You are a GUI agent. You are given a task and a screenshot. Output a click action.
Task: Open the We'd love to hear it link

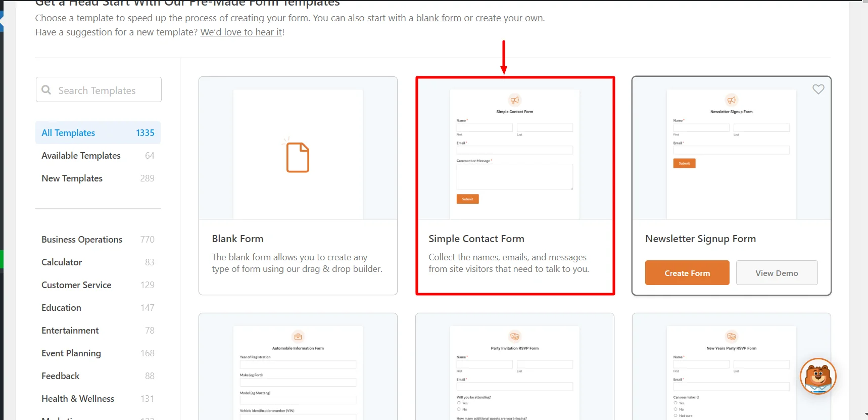point(242,32)
